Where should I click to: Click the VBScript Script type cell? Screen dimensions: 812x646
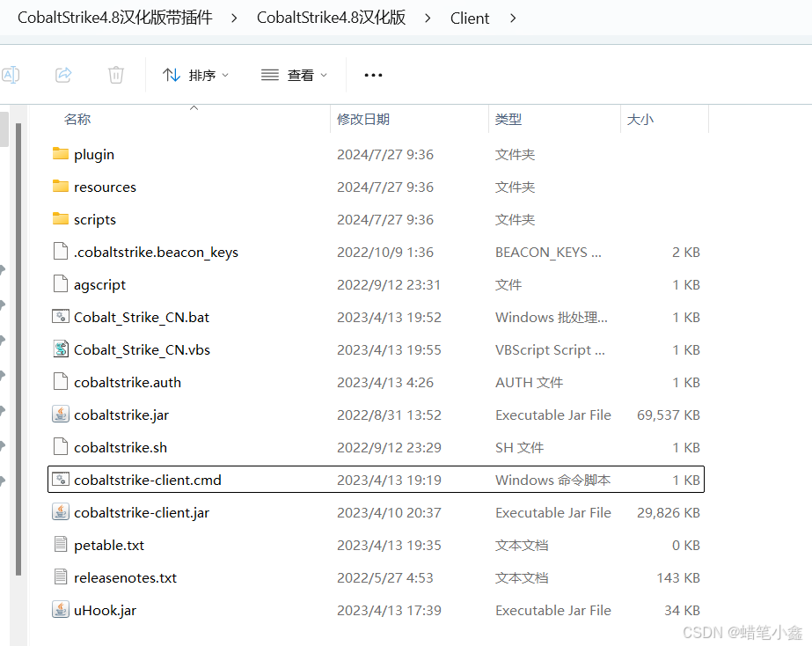(x=550, y=349)
